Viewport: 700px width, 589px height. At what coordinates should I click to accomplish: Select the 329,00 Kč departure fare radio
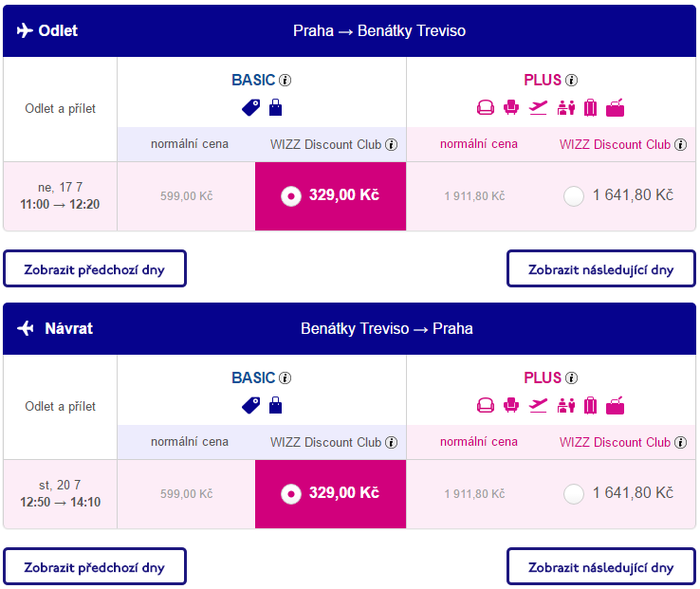click(x=291, y=195)
